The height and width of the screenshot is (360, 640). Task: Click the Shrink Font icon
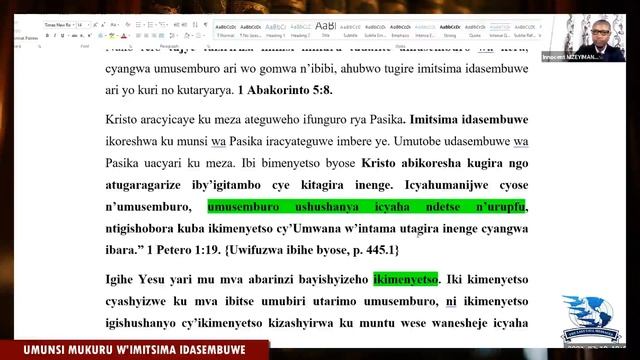click(x=103, y=25)
